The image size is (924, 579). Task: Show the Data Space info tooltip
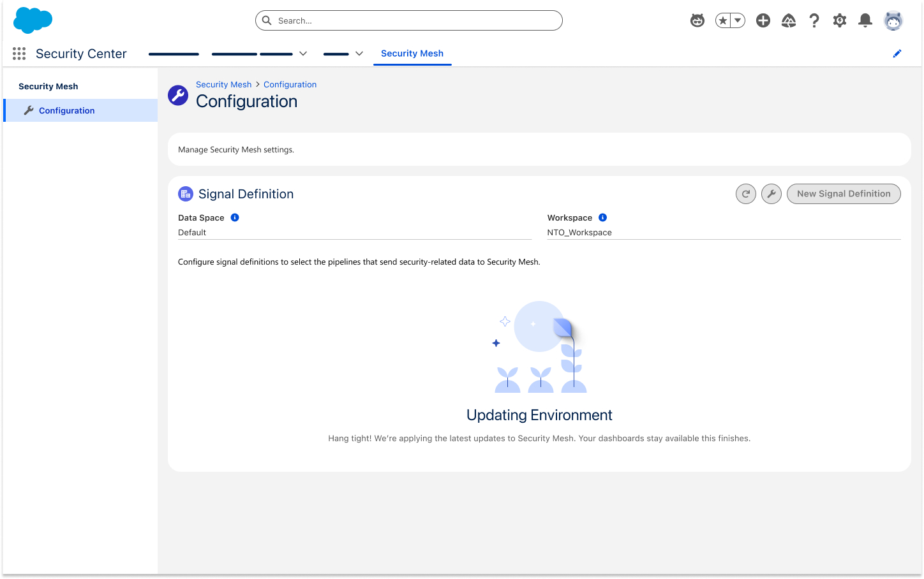point(235,217)
